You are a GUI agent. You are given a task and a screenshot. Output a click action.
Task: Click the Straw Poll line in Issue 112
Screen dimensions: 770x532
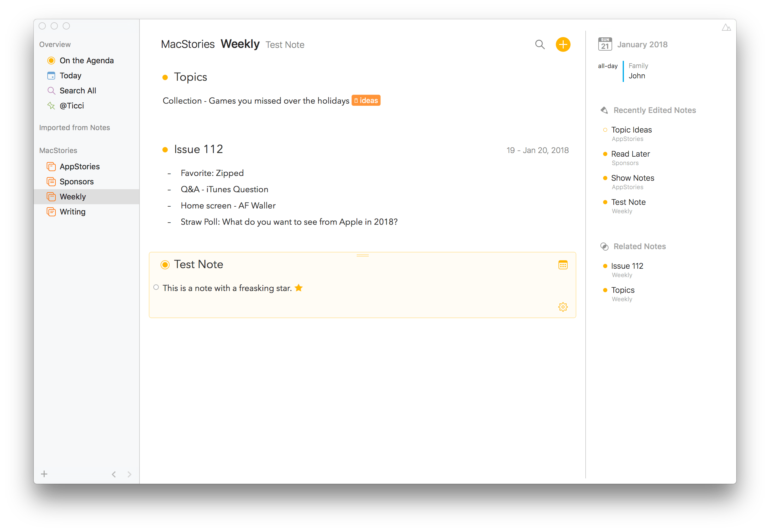pyautogui.click(x=289, y=222)
